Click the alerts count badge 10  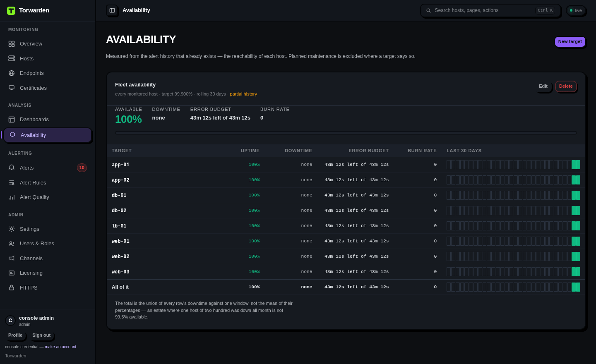tap(82, 168)
